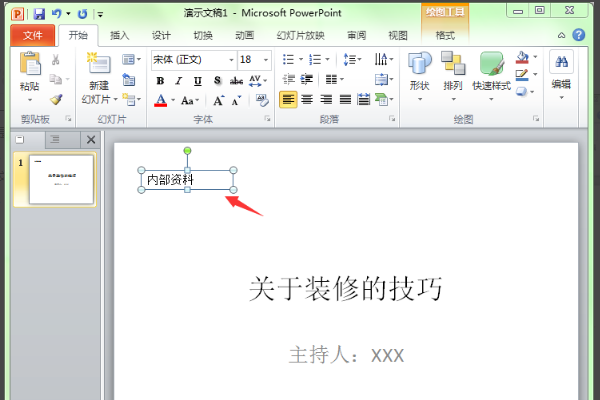
Task: Open the slide Section icon
Action: 131,100
